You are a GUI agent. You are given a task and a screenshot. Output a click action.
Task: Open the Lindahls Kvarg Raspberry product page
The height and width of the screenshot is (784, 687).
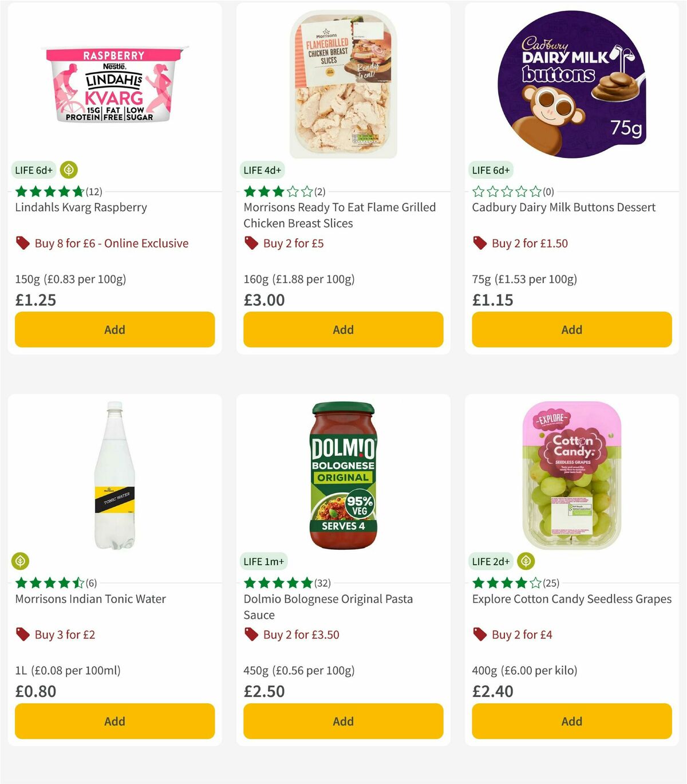[x=81, y=207]
